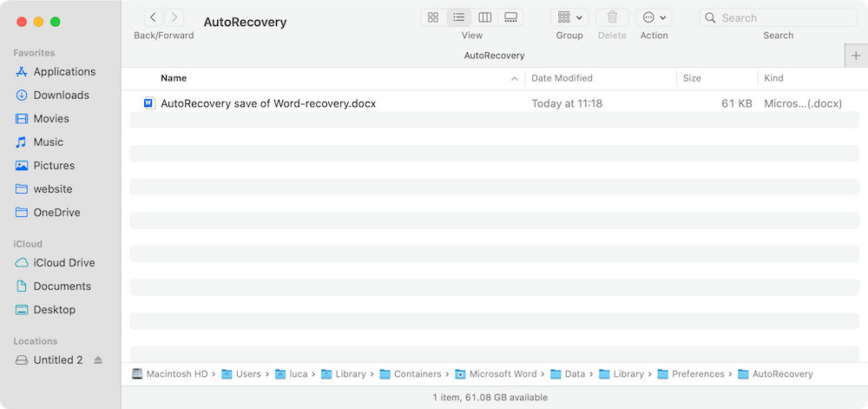This screenshot has height=409, width=868.
Task: Go to luca folder in path bar
Action: pyautogui.click(x=291, y=374)
